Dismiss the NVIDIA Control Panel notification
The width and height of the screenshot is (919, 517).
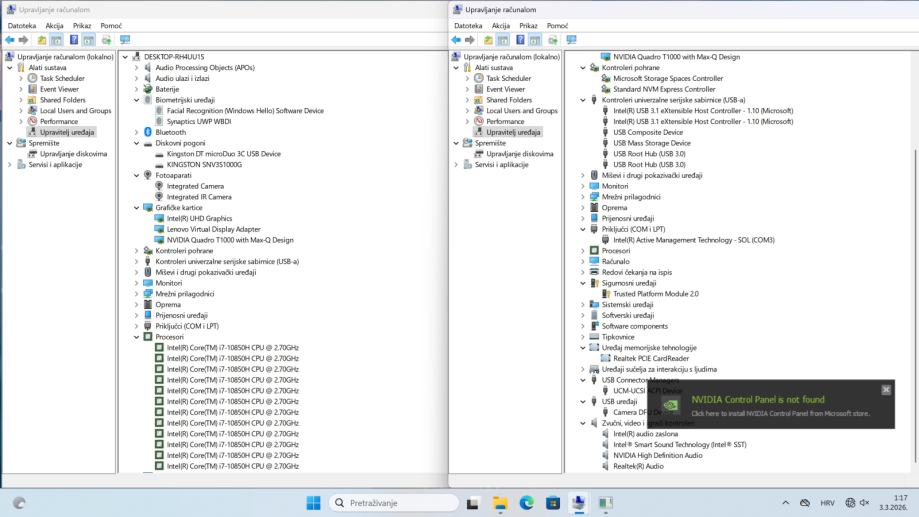coord(885,390)
